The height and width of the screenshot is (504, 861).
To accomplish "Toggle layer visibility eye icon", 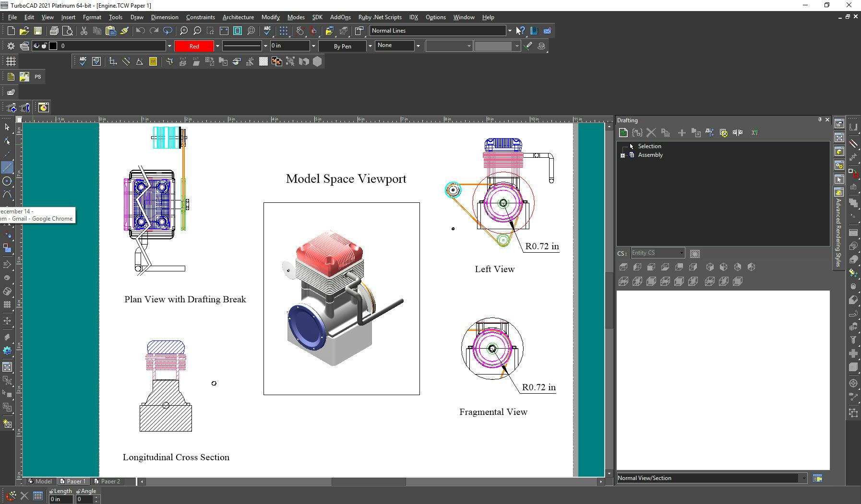I will point(36,46).
